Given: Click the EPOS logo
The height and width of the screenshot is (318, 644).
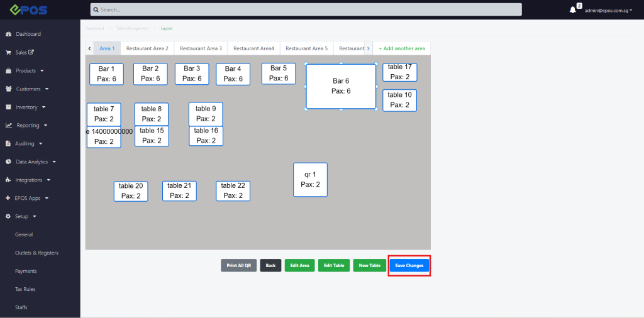Looking at the screenshot, I should coord(29,10).
